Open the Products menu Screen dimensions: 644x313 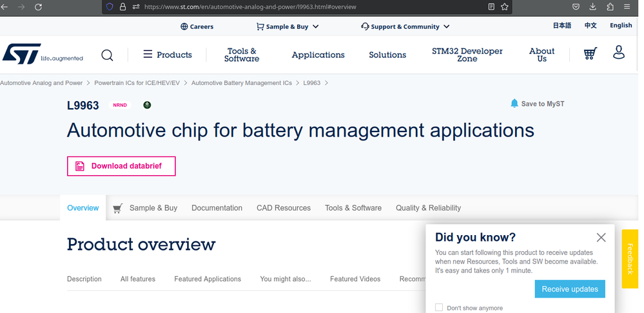point(168,55)
